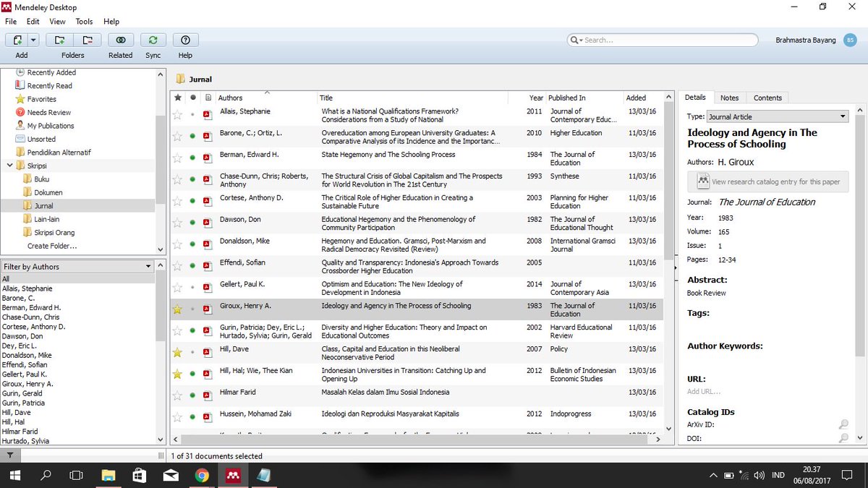Open the Dokumen subfolder
Screen dimensions: 868x488
[x=48, y=192]
